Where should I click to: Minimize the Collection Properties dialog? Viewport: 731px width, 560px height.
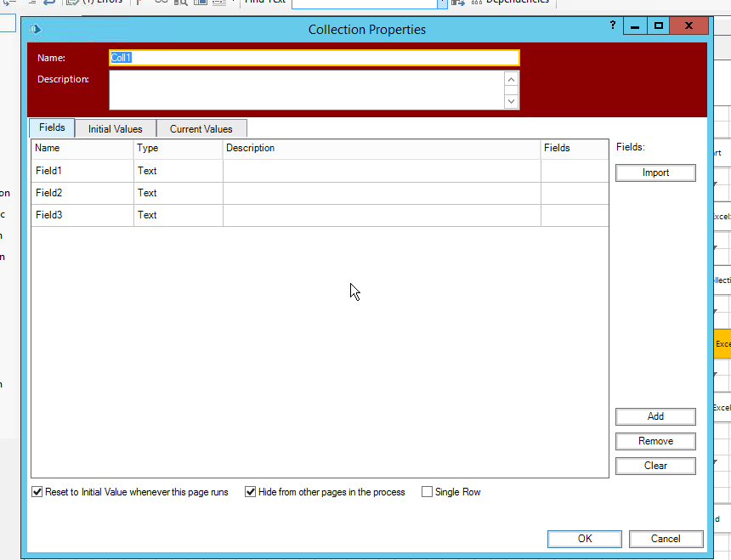click(x=634, y=25)
